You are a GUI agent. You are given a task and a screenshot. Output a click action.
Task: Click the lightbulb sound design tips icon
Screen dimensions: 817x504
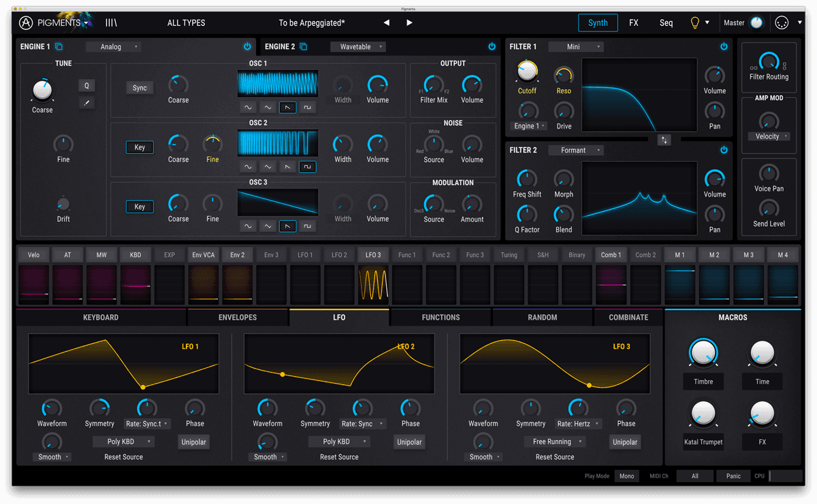tap(695, 22)
